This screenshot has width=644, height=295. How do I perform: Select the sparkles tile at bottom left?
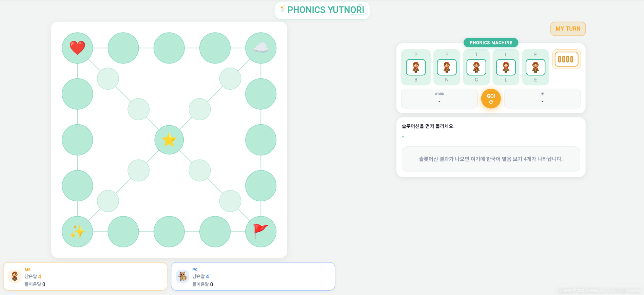(x=77, y=232)
